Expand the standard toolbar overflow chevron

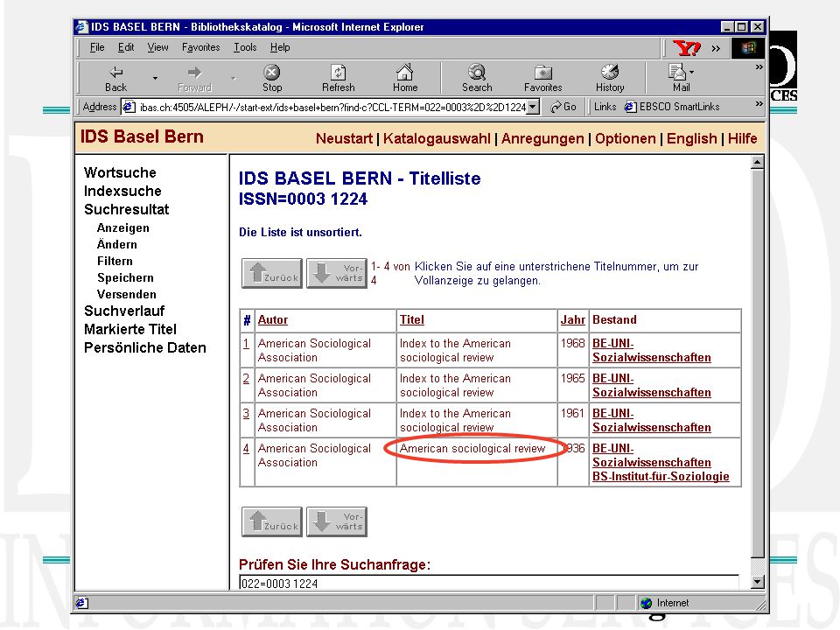pos(759,67)
